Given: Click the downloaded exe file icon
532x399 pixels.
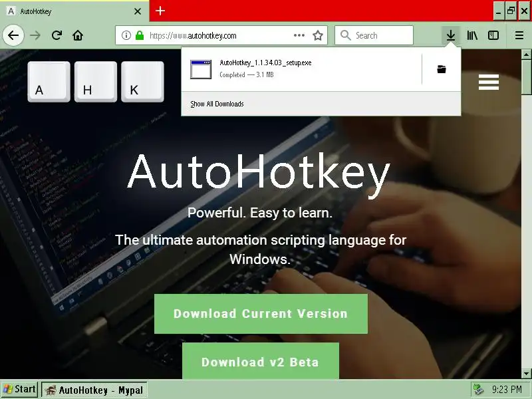Looking at the screenshot, I should click(201, 69).
